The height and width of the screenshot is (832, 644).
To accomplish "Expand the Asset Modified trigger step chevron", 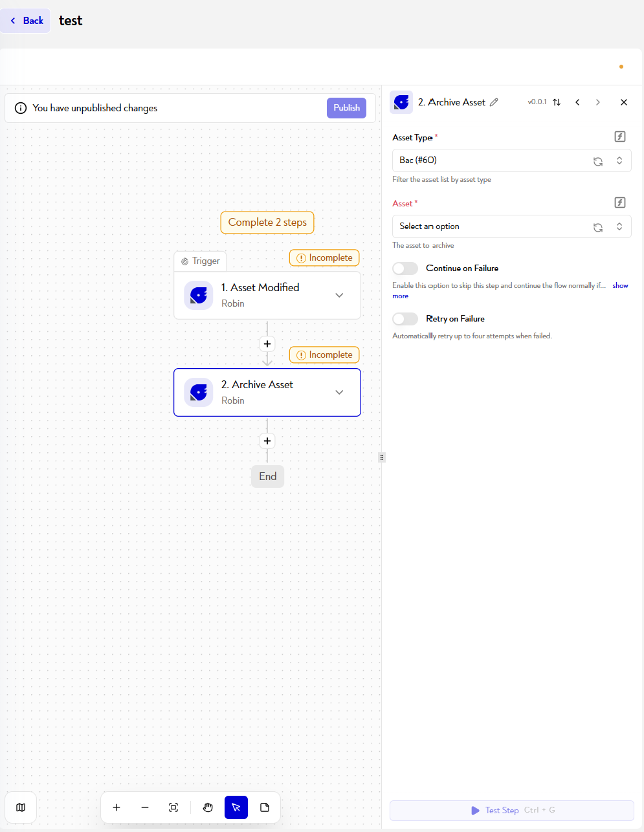I will [339, 295].
